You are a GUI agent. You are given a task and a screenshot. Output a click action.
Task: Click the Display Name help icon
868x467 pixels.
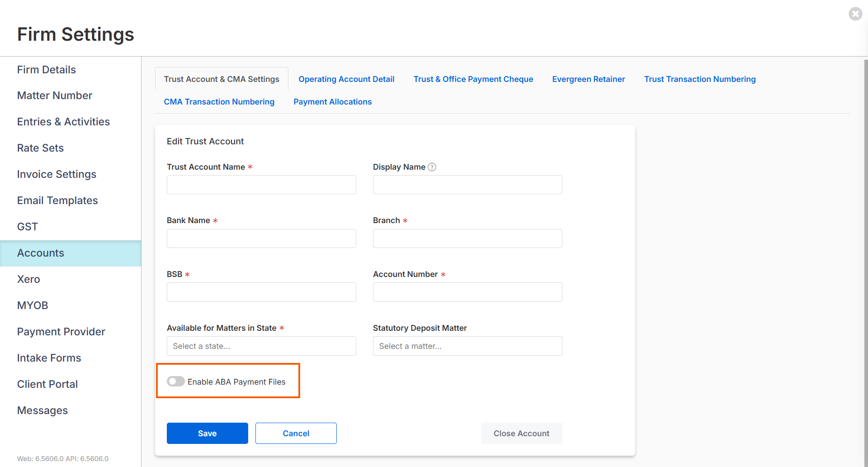click(x=432, y=167)
